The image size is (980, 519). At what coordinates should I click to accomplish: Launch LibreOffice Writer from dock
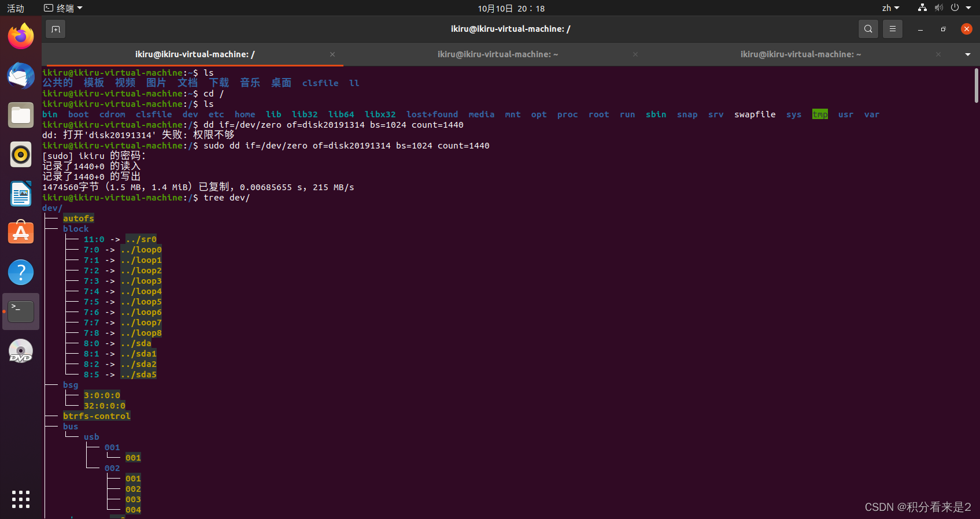[x=21, y=194]
